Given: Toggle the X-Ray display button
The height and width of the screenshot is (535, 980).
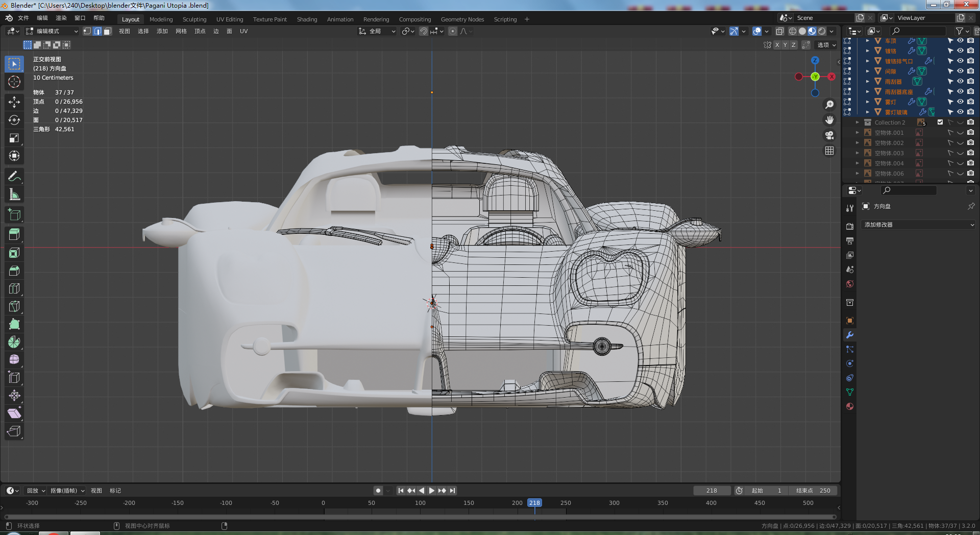Looking at the screenshot, I should point(779,31).
